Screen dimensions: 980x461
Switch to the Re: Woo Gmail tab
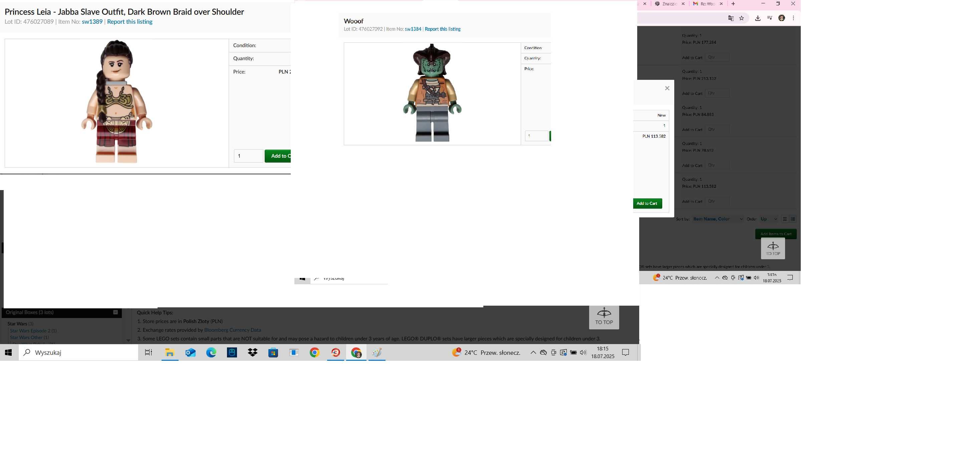point(707,4)
